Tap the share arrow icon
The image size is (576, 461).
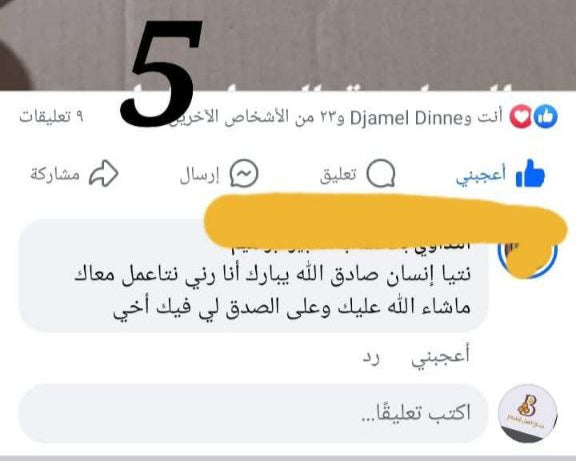click(104, 173)
